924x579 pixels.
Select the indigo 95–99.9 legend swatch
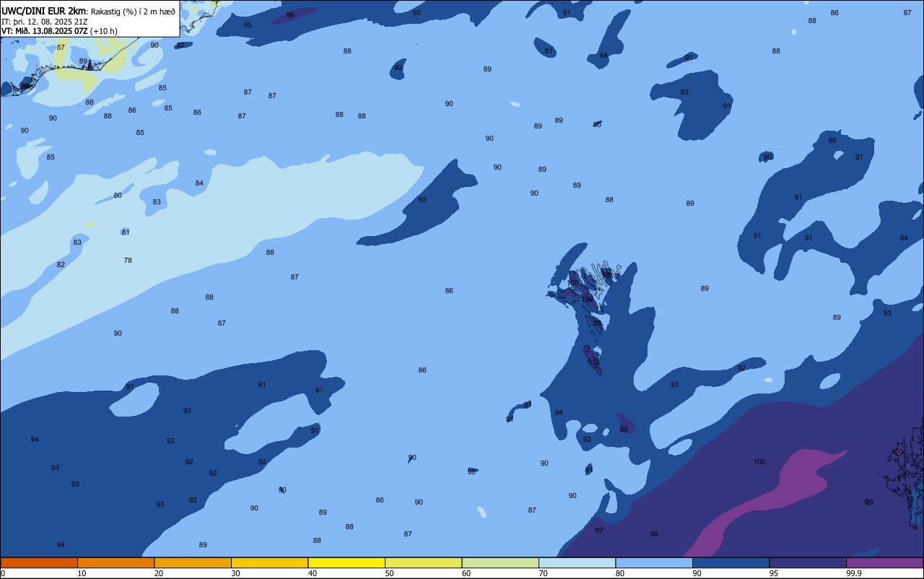pyautogui.click(x=808, y=562)
